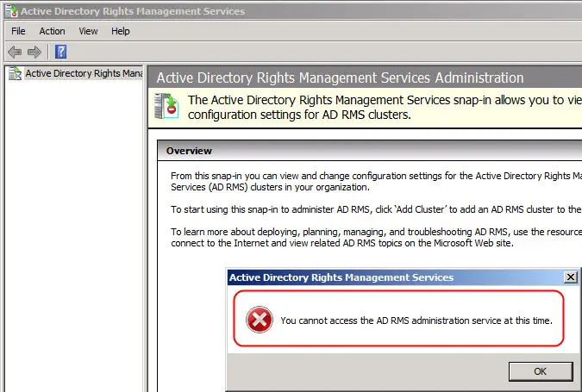Click the divider between tree and content panes
The height and width of the screenshot is (392, 582).
145,228
